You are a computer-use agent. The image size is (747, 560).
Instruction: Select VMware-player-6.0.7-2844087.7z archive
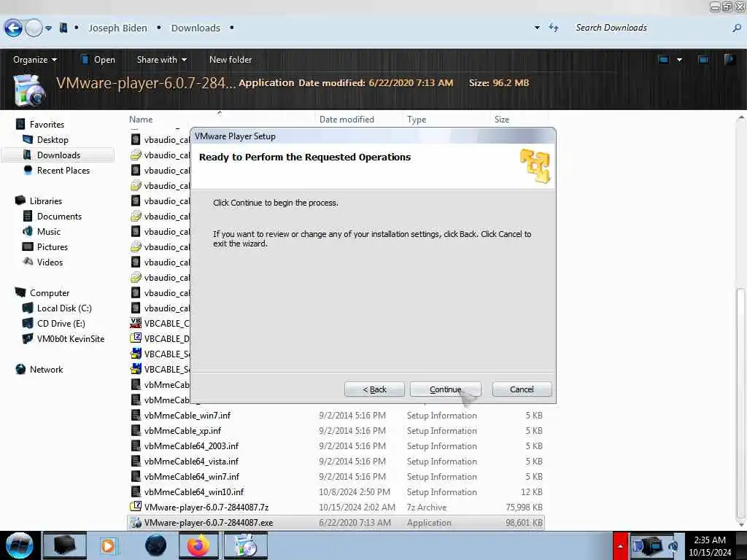pyautogui.click(x=206, y=507)
